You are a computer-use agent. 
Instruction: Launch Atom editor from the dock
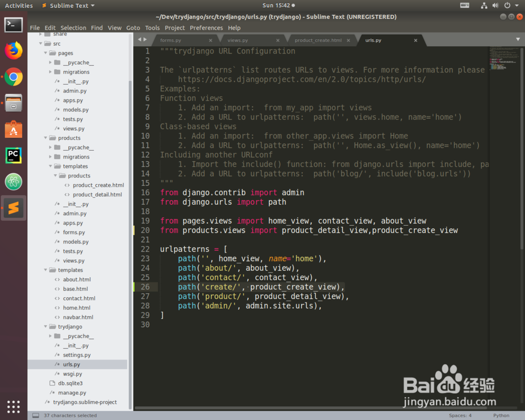pos(14,182)
